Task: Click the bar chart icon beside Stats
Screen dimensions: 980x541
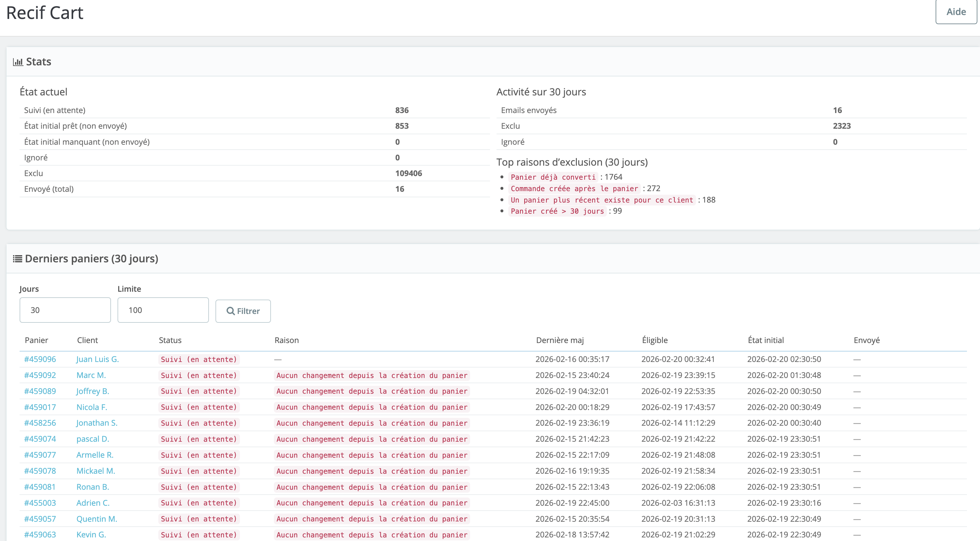Action: 18,61
